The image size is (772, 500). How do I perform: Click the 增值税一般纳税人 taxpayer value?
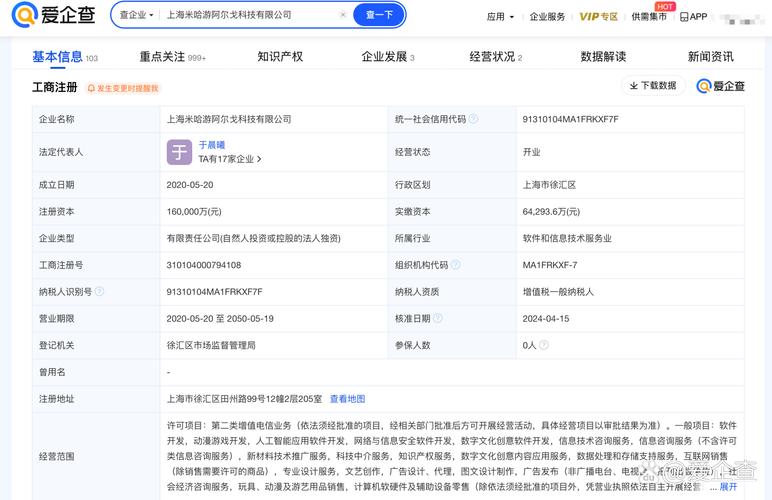558,292
